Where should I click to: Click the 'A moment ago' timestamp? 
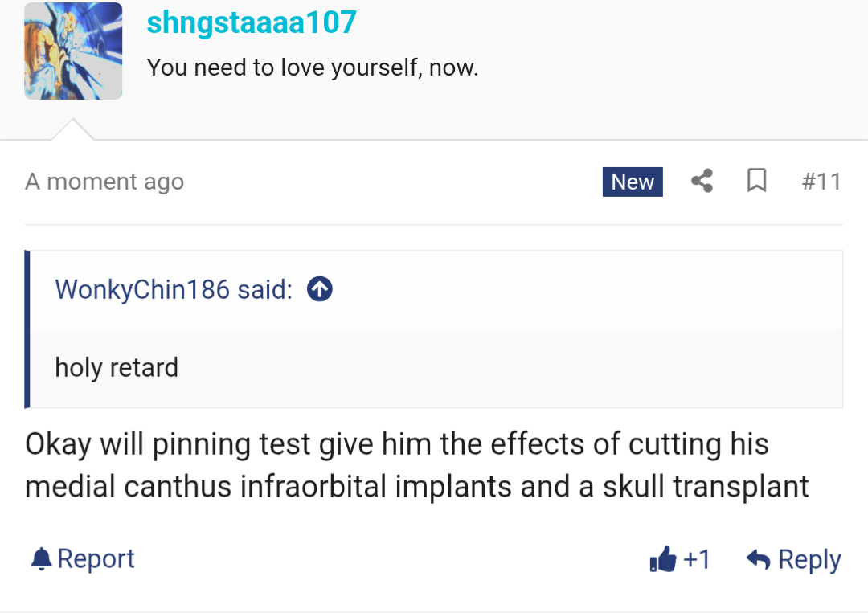pyautogui.click(x=104, y=182)
